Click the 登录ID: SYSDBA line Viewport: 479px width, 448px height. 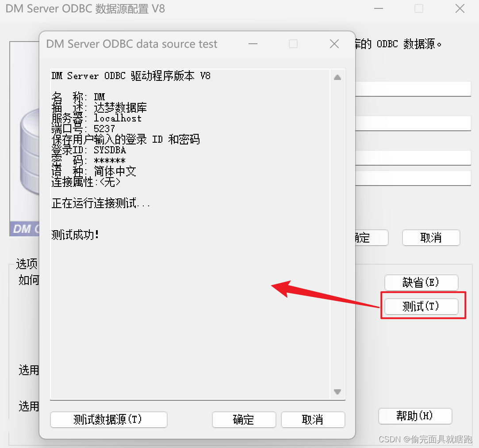[88, 150]
